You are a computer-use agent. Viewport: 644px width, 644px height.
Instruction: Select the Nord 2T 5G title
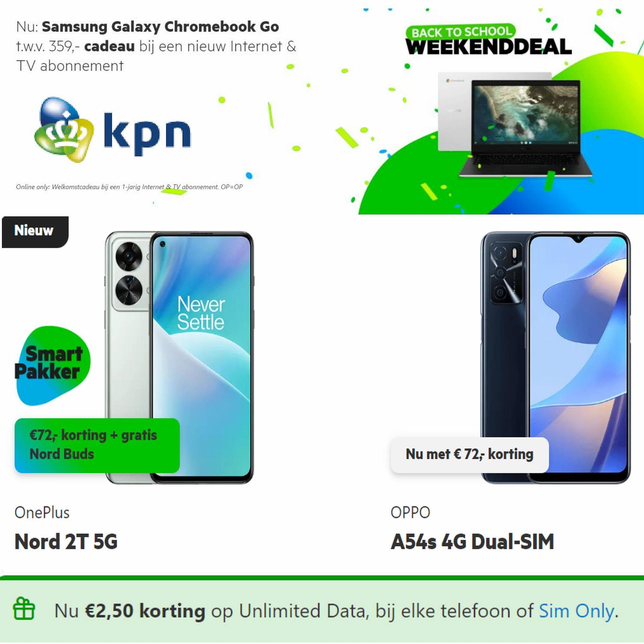coord(66,541)
